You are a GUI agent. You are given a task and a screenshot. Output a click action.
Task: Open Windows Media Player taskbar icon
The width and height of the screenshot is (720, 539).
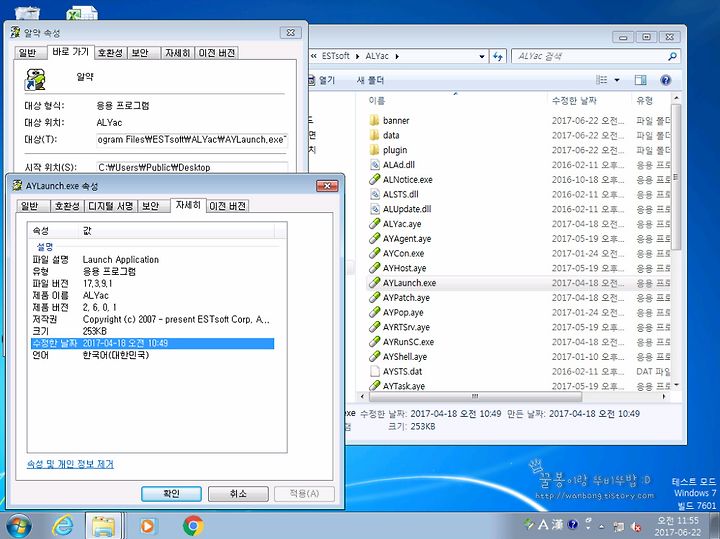pos(147,526)
